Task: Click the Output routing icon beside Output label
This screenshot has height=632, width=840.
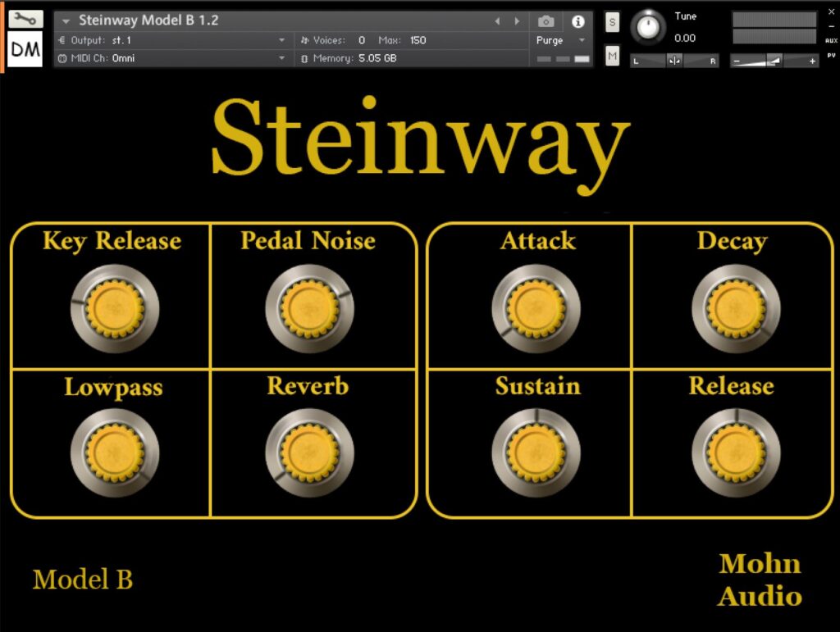Action: (x=62, y=40)
